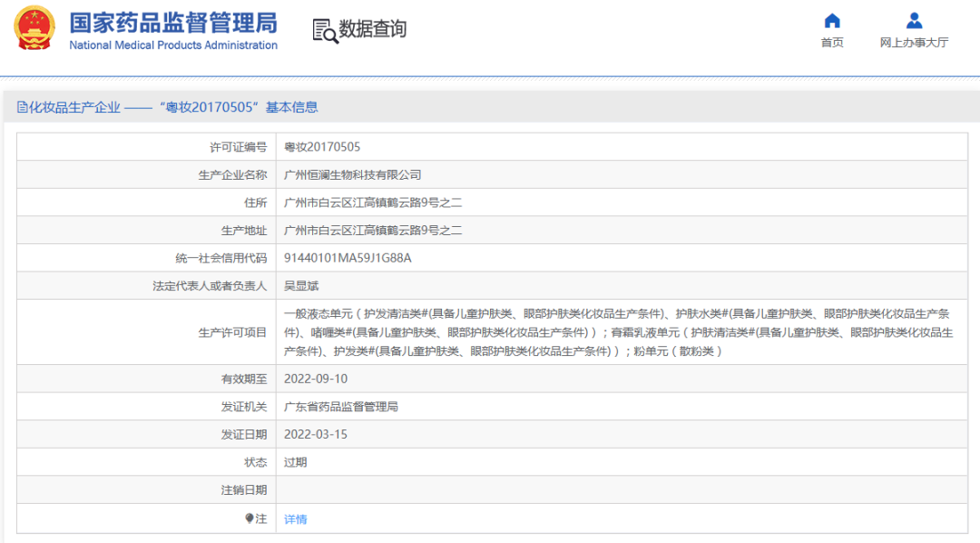The width and height of the screenshot is (980, 543).
Task: Click the 数据查询 search document icon
Action: pyautogui.click(x=324, y=31)
